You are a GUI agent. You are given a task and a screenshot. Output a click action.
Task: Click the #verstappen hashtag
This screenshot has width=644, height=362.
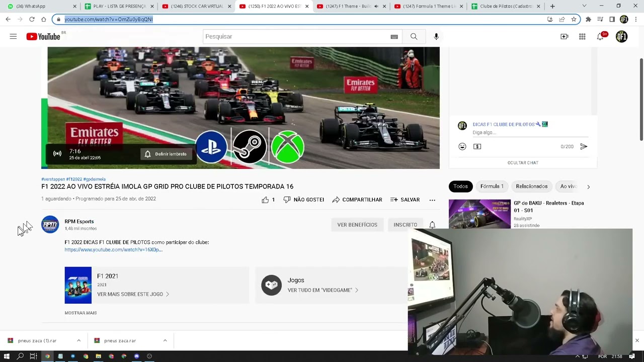click(x=53, y=179)
